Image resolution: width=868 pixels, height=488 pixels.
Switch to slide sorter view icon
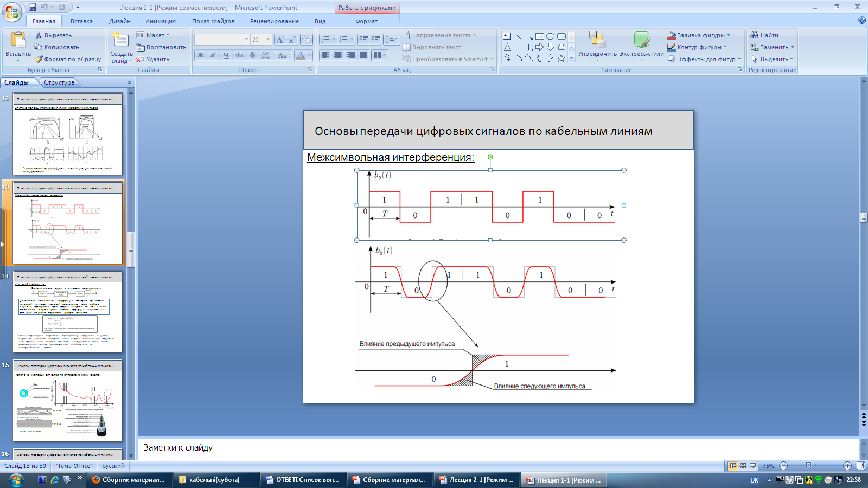[x=743, y=466]
